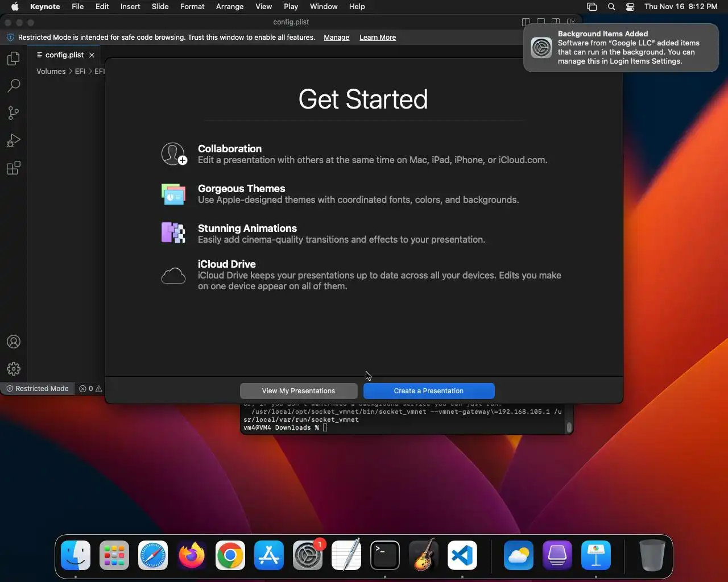Open Run and Debug in VS Code
Viewport: 728px width, 582px height.
tap(14, 140)
